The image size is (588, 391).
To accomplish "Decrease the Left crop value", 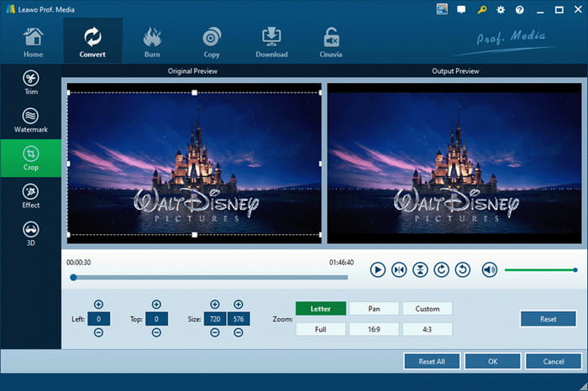I will [98, 332].
